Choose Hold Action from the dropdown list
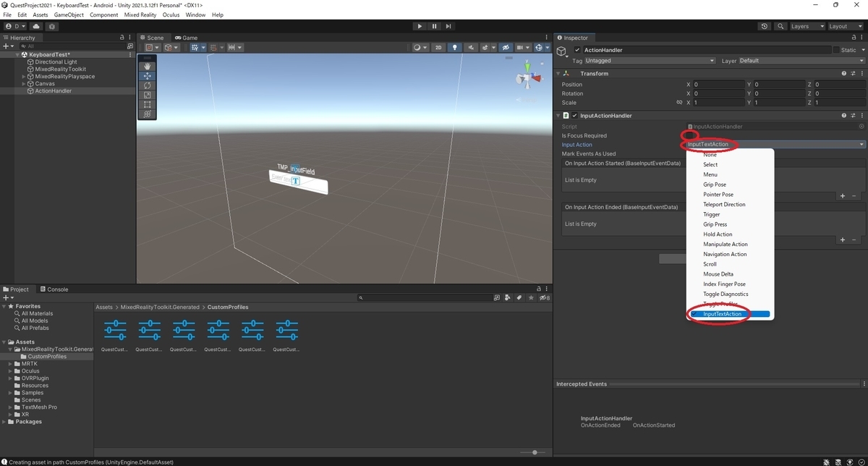The width and height of the screenshot is (868, 466). click(718, 234)
